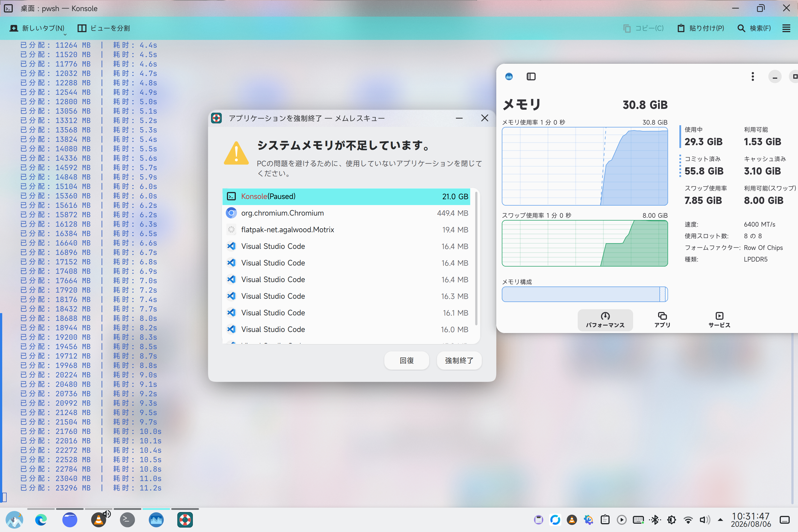Open the three-dot menu in monitor window
This screenshot has width=798, height=532.
(753, 77)
